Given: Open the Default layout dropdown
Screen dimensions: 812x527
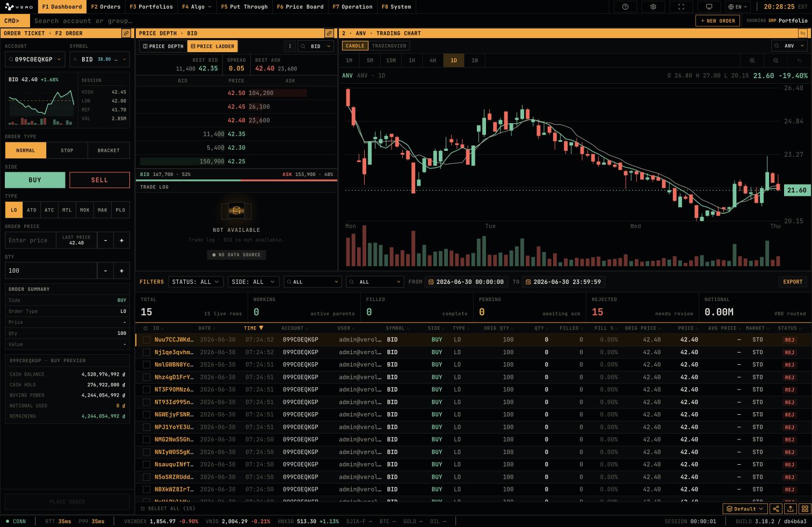Looking at the screenshot, I should click(x=745, y=509).
